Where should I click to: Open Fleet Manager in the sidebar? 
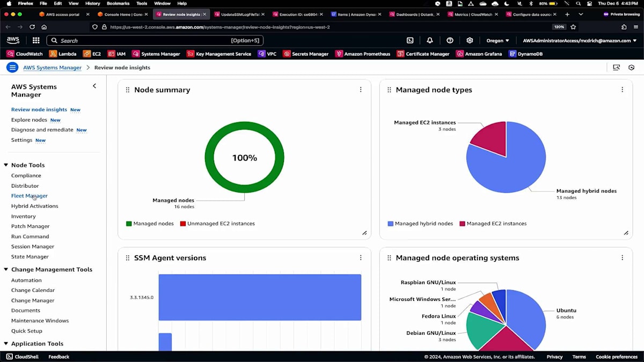pos(30,196)
